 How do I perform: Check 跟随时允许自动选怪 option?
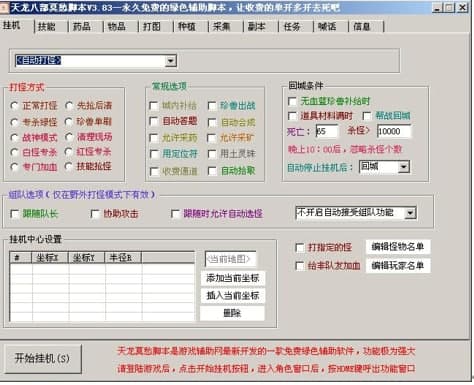(175, 214)
